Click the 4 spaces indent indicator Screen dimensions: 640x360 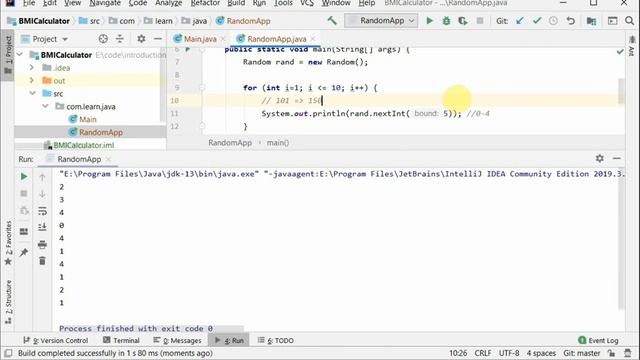tap(541, 353)
